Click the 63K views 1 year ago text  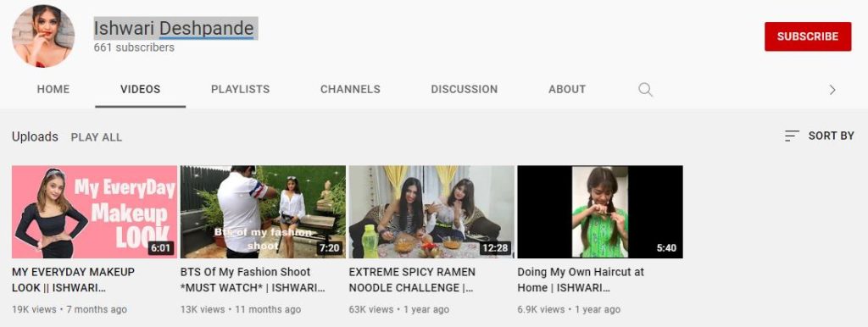coord(398,309)
